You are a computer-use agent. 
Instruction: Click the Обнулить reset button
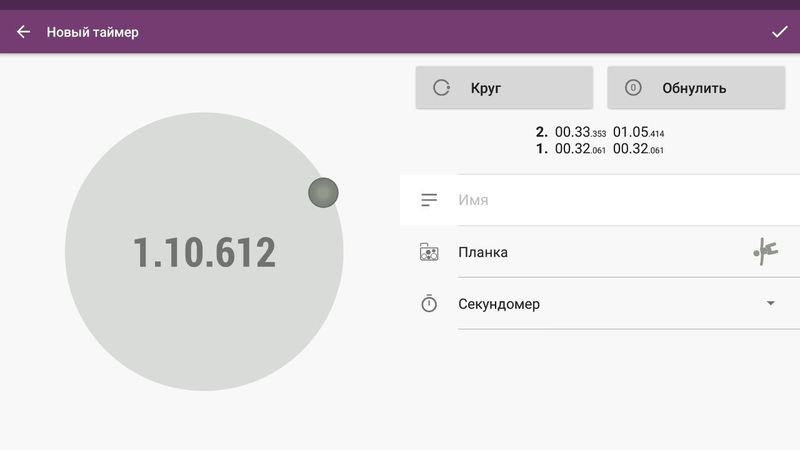696,88
